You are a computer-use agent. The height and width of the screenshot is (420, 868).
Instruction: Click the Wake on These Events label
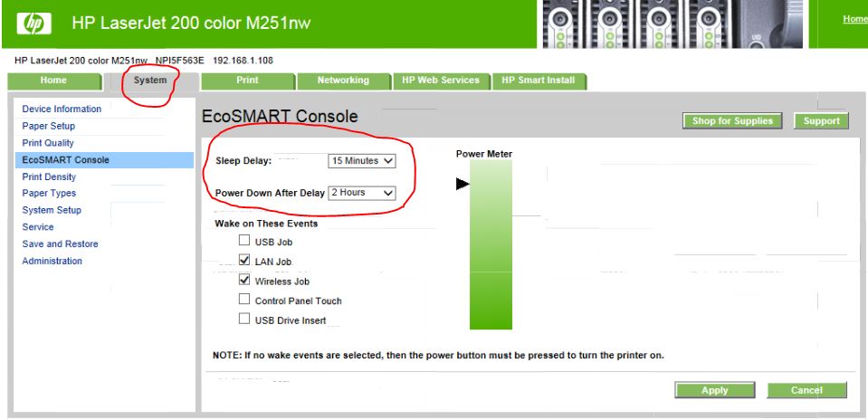coord(266,224)
